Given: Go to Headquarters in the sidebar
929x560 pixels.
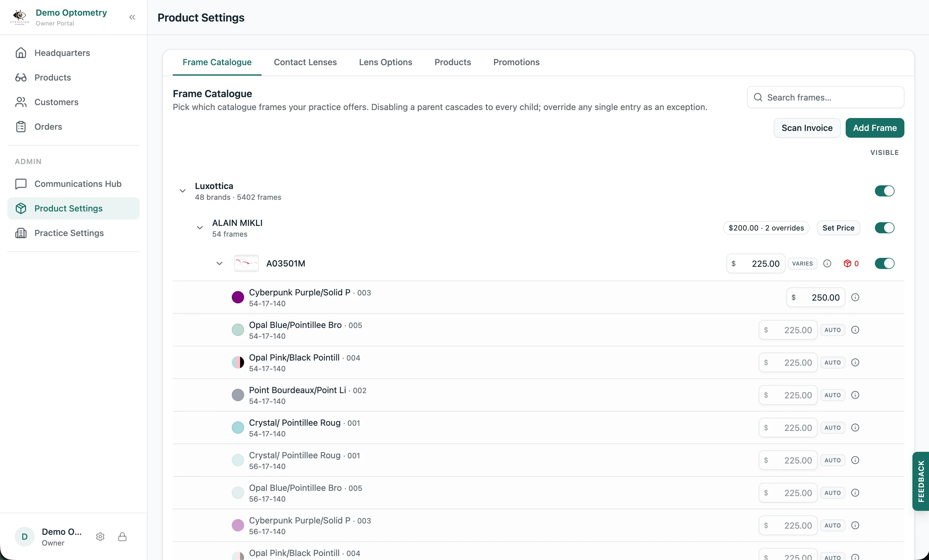Looking at the screenshot, I should (x=73, y=53).
